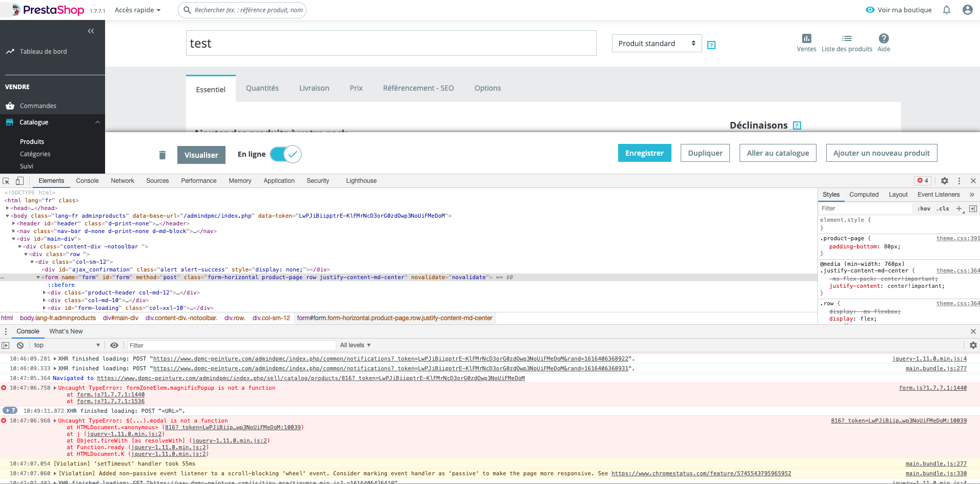Click the product type help icon

[711, 45]
